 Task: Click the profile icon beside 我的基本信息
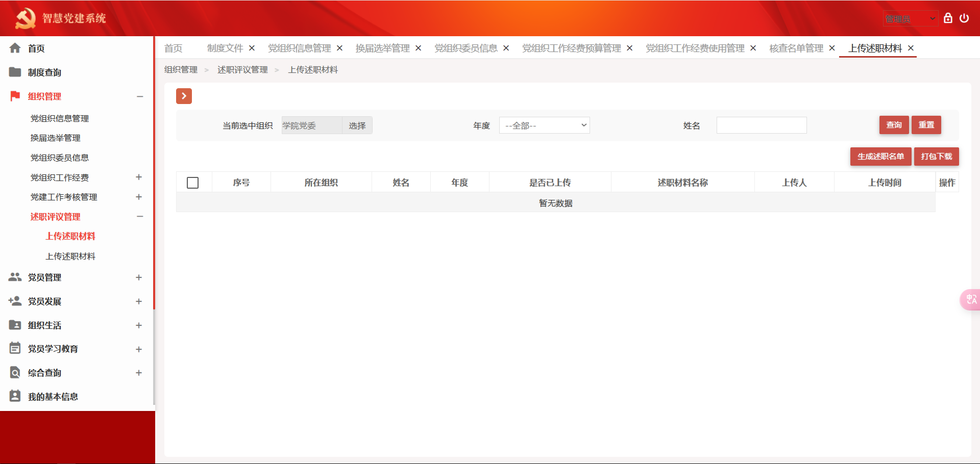pyautogui.click(x=15, y=396)
